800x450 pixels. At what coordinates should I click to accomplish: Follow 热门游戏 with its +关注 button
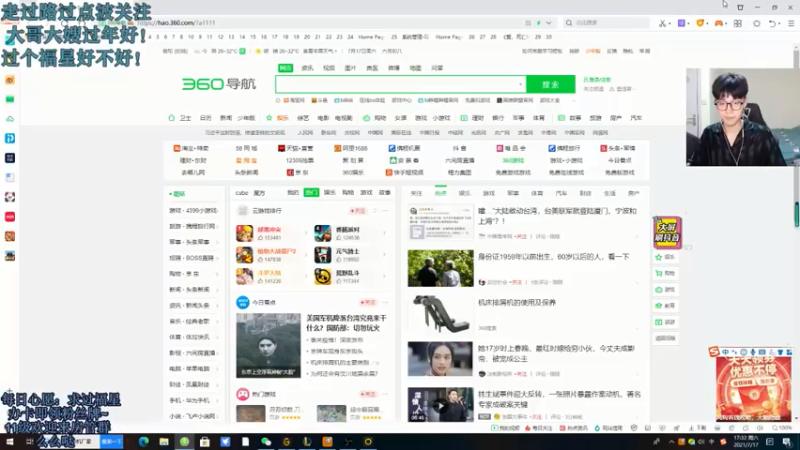coord(367,394)
